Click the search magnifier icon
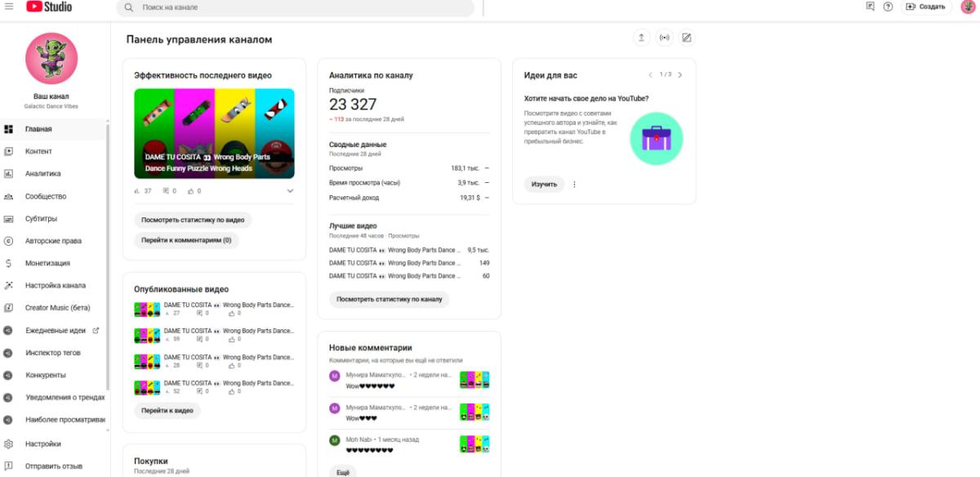The height and width of the screenshot is (477, 980). (129, 7)
